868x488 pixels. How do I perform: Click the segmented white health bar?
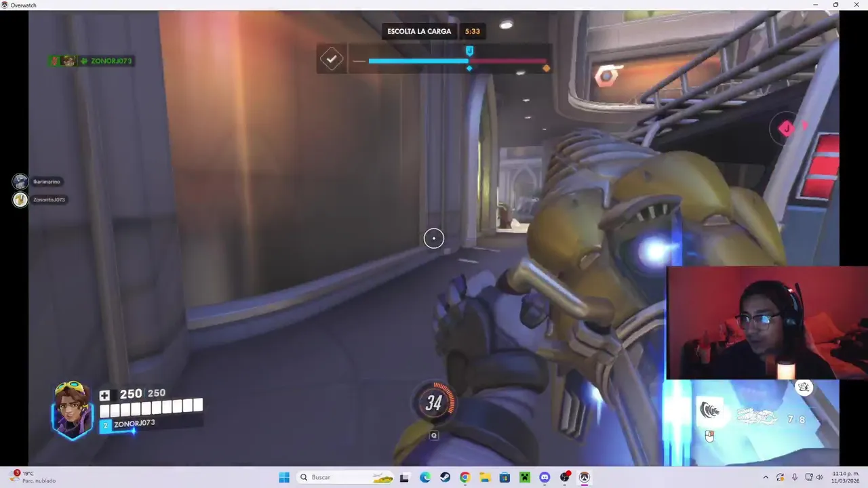tap(151, 407)
